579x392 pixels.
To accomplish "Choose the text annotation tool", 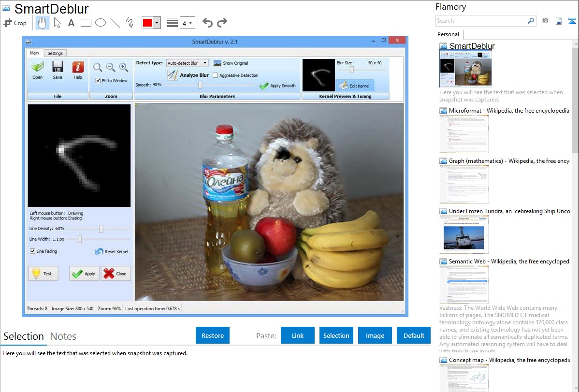I will point(71,23).
